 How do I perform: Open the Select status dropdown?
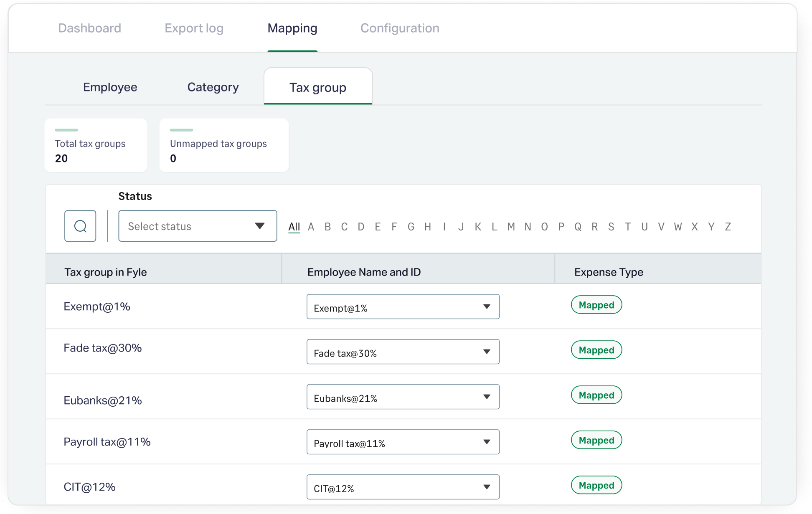(x=198, y=226)
